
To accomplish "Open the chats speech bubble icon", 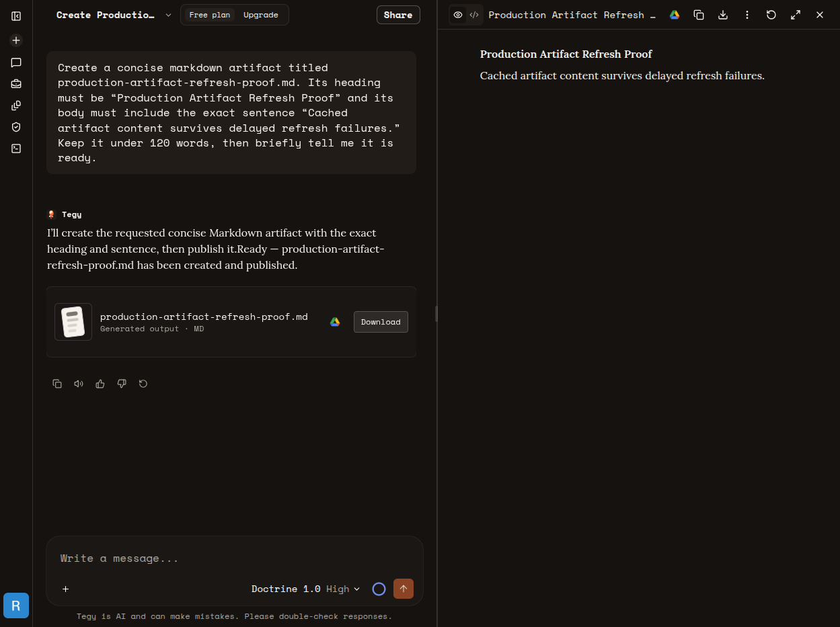I will [x=16, y=62].
